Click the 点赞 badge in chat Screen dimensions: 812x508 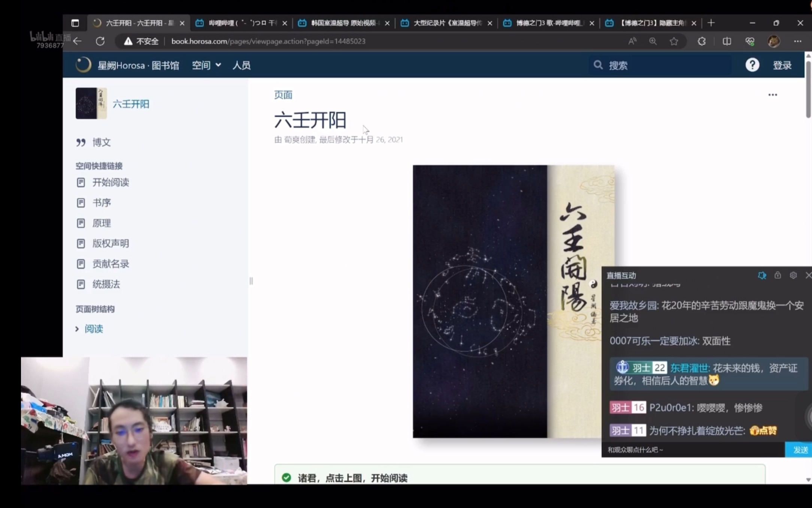pyautogui.click(x=763, y=431)
